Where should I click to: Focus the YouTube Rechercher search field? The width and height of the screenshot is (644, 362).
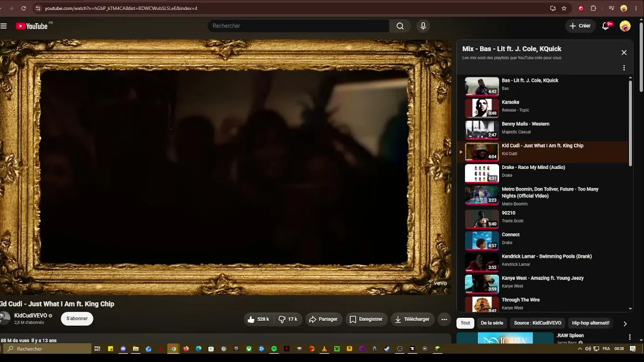pyautogui.click(x=298, y=26)
